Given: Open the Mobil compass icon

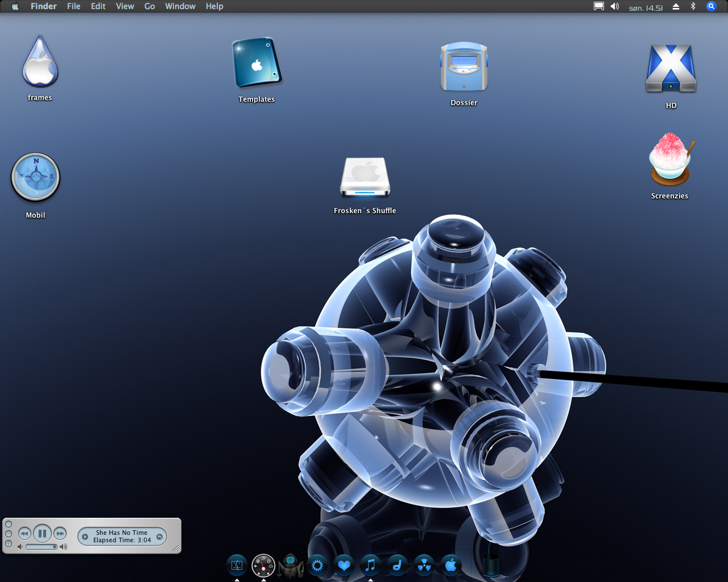Looking at the screenshot, I should click(x=35, y=177).
